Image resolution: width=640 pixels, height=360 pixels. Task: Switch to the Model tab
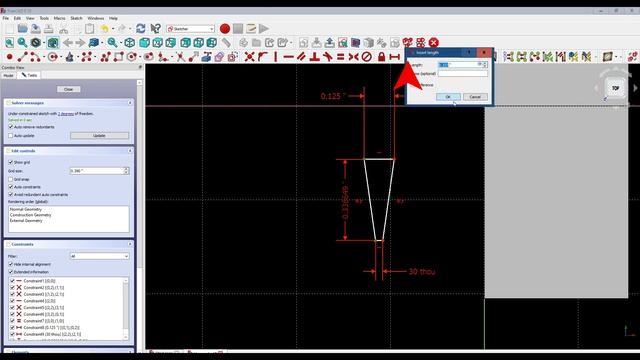(x=9, y=76)
